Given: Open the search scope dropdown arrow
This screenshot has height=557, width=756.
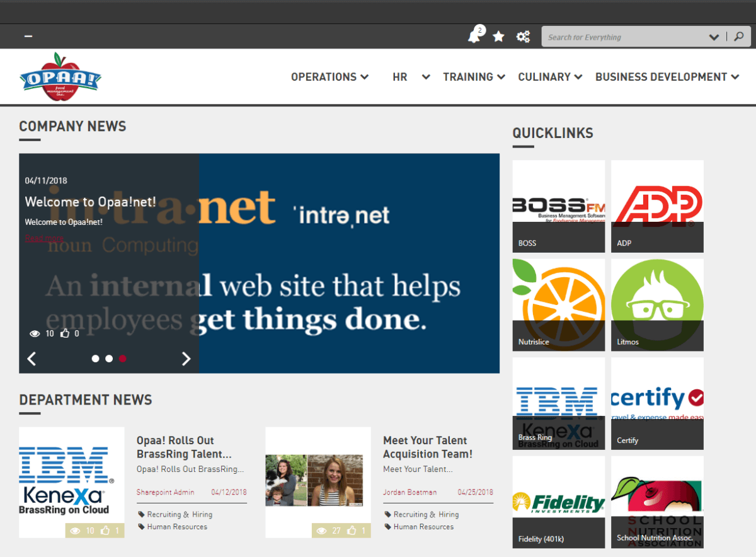Looking at the screenshot, I should (714, 36).
